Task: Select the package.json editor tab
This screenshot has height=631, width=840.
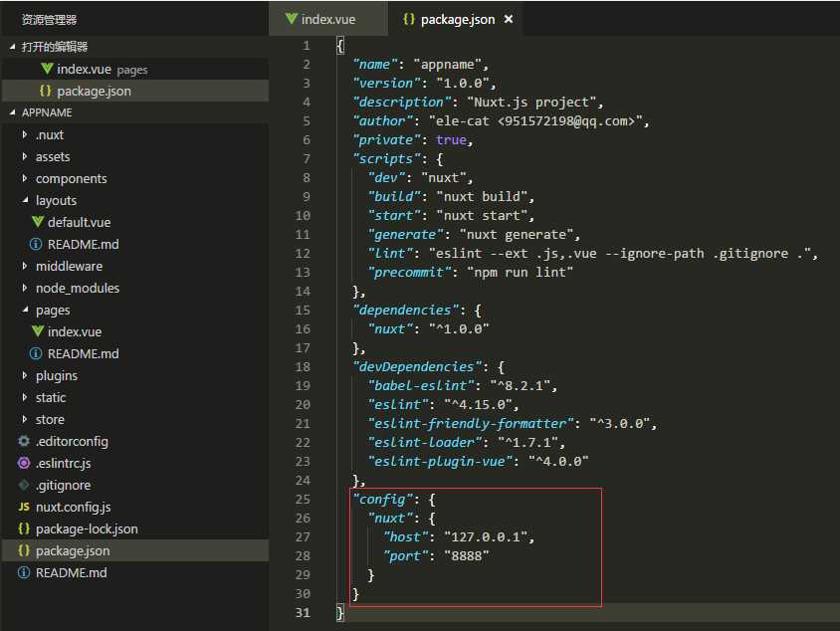Action: click(x=457, y=19)
